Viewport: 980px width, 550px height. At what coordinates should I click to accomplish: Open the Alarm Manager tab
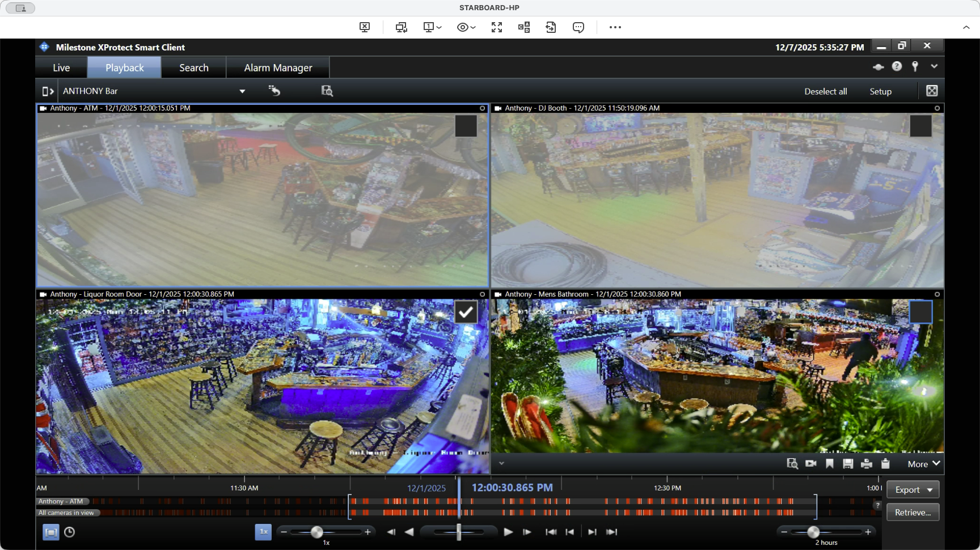point(278,67)
